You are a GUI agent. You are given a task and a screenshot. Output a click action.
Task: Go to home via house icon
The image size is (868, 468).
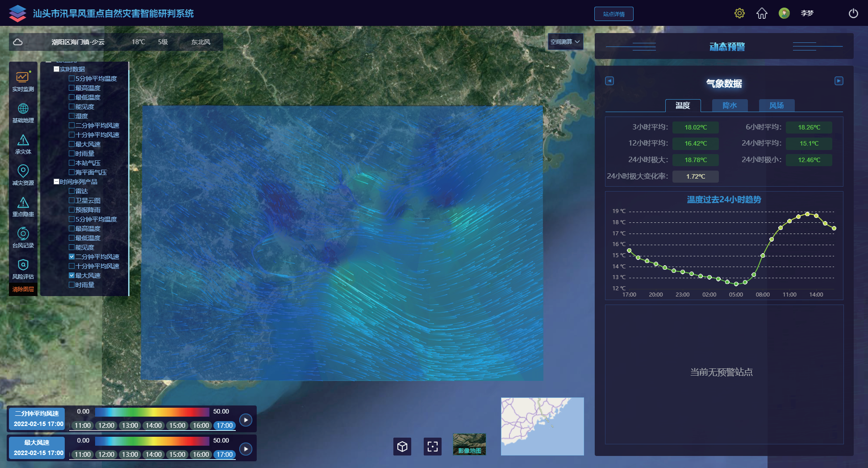762,13
